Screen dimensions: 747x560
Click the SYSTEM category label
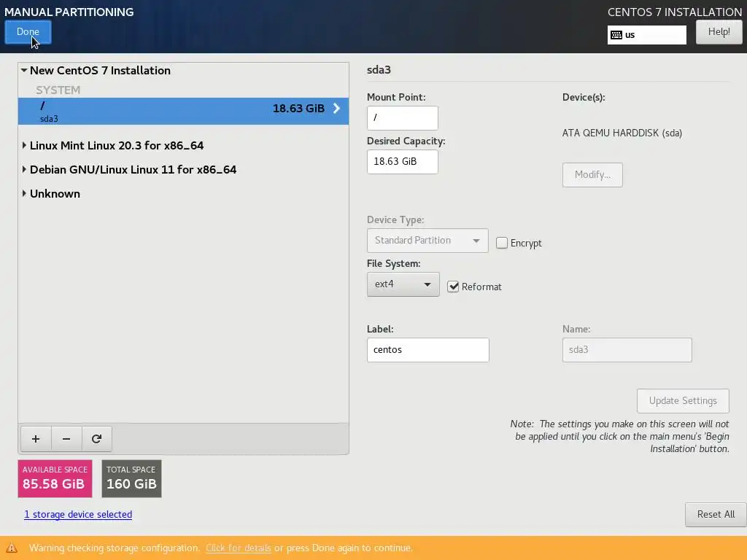[58, 90]
